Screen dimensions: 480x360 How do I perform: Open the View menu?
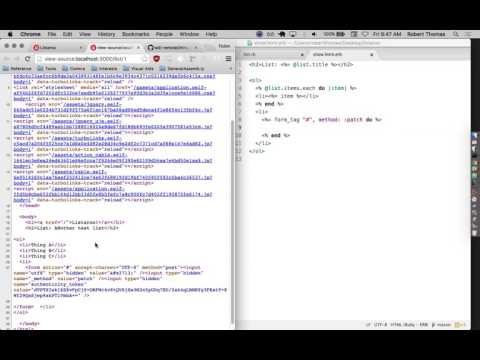(x=85, y=34)
